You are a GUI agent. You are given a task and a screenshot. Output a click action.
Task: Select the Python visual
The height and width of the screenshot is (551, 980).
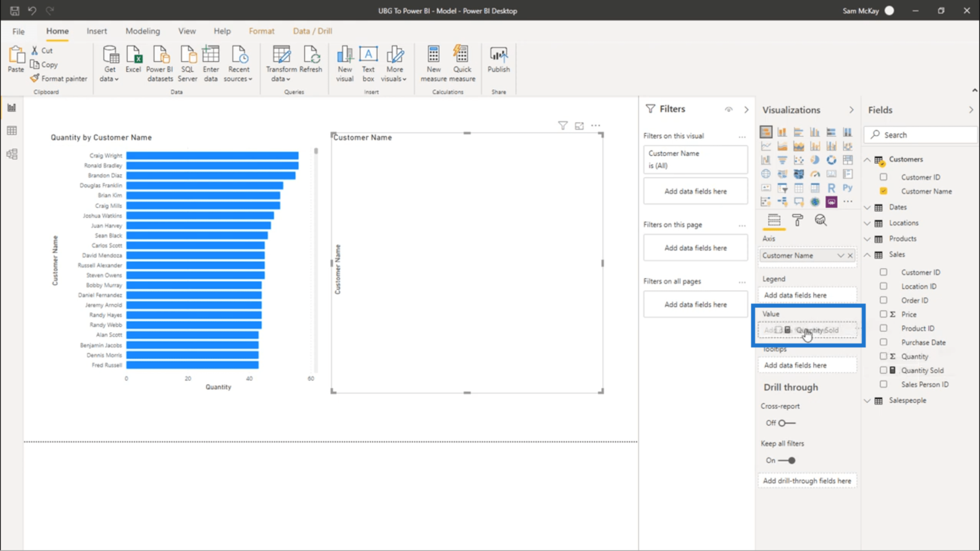(848, 188)
